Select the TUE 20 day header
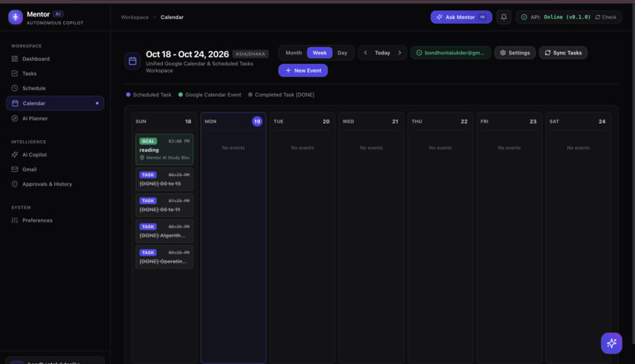635x364 pixels. click(302, 121)
